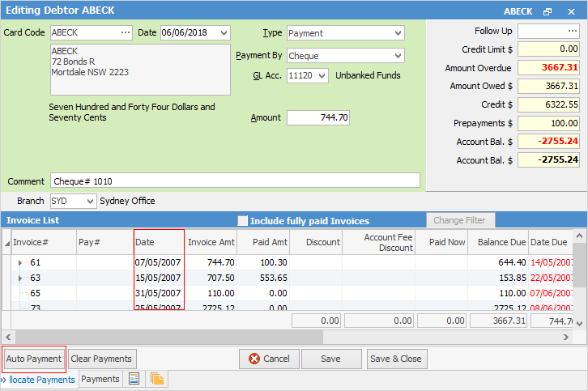Click into the Amount field
588x391 pixels.
[x=318, y=117]
